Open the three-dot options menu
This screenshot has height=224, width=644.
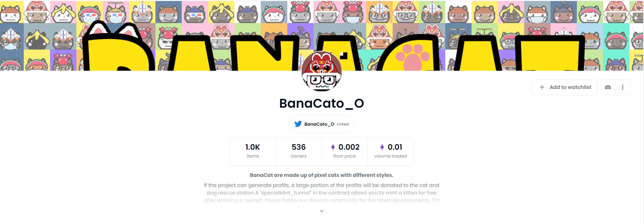[x=623, y=87]
